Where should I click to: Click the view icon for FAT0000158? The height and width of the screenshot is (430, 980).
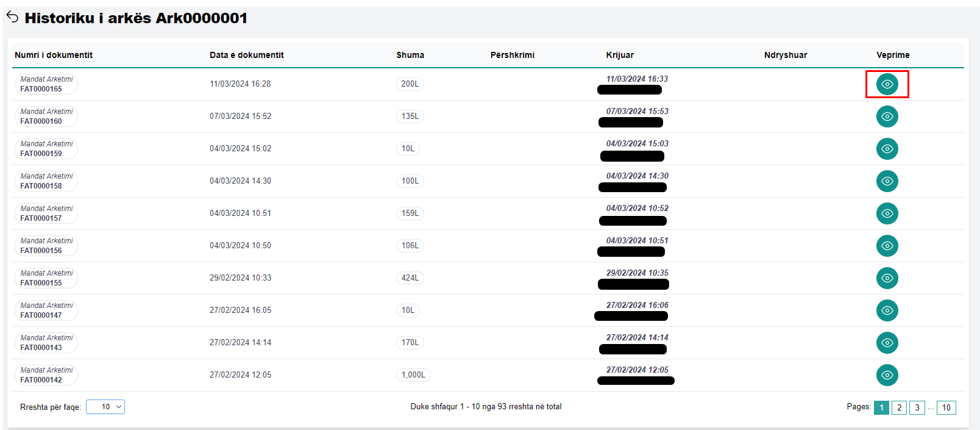point(887,181)
